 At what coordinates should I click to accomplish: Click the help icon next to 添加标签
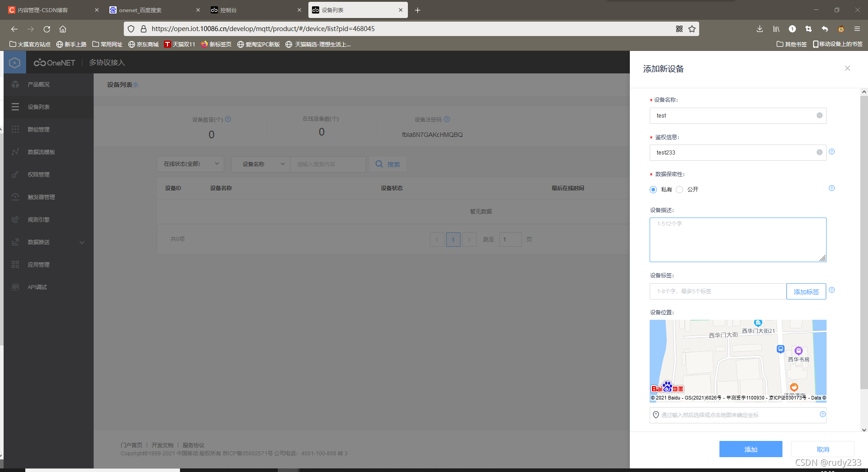[832, 290]
